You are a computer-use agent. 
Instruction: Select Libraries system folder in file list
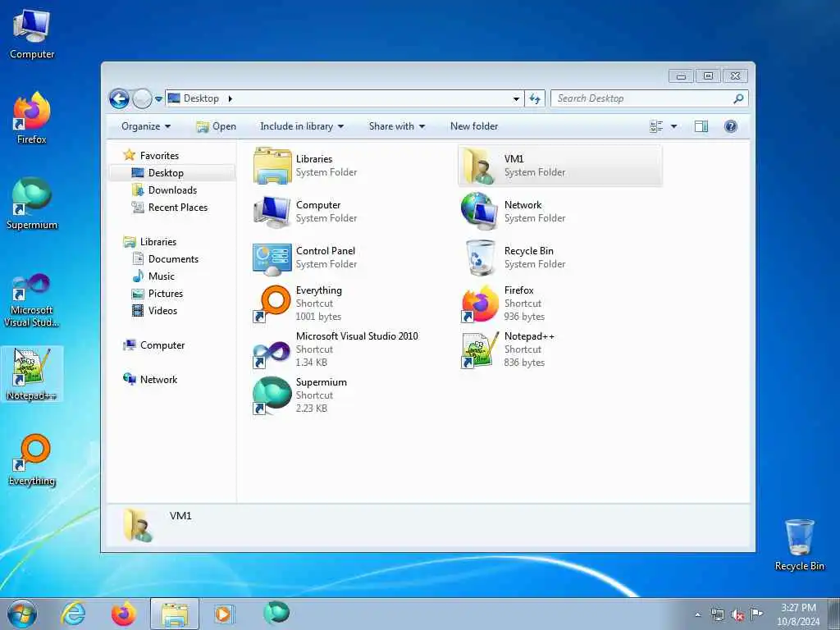click(352, 166)
